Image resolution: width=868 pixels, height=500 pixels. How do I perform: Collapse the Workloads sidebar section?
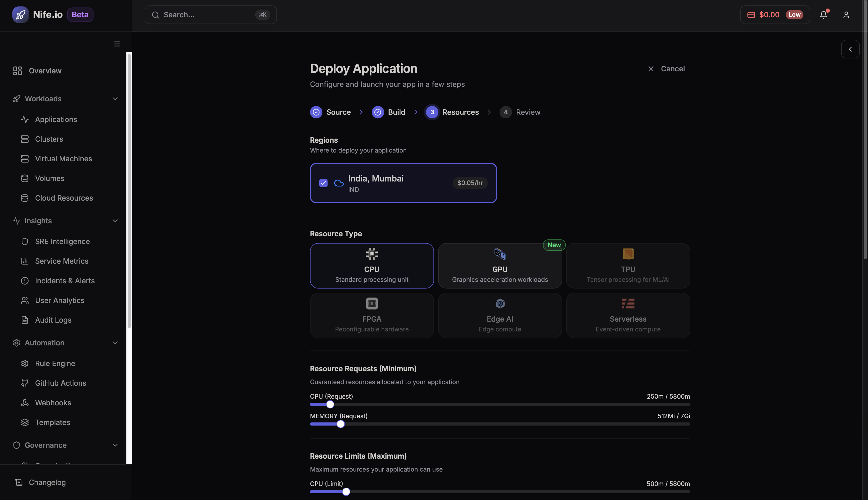[x=115, y=99]
